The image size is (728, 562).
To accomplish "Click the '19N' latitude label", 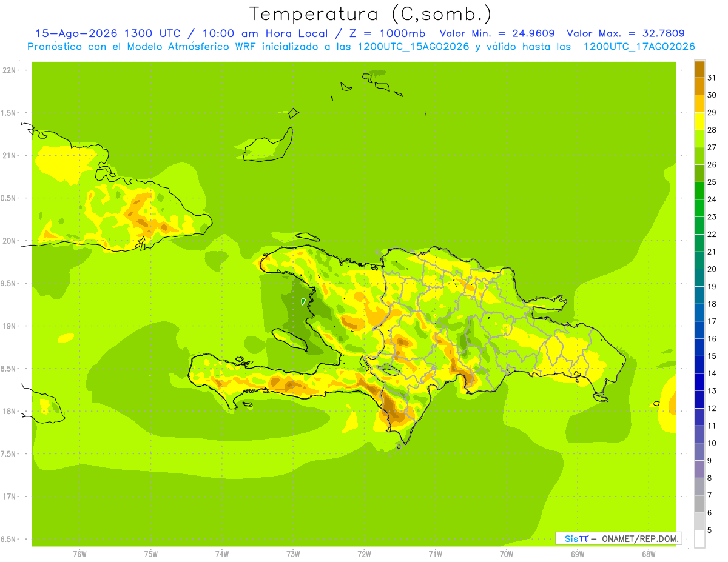I will point(8,326).
